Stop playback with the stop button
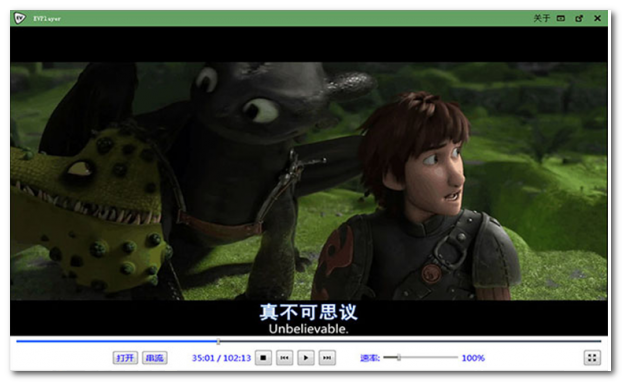 coord(263,358)
